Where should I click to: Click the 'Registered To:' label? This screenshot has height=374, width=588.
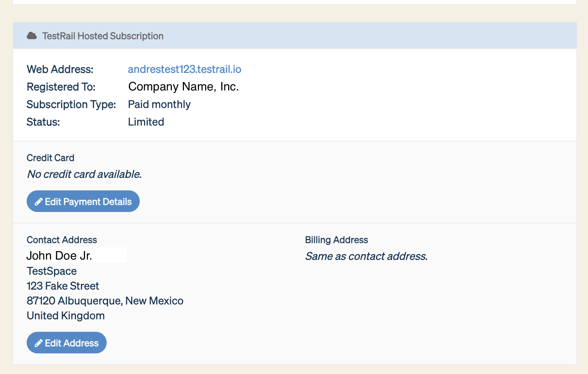(61, 87)
